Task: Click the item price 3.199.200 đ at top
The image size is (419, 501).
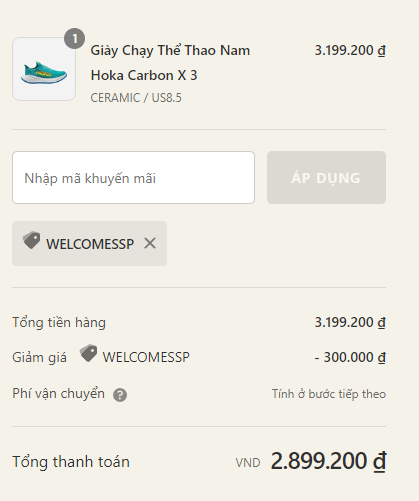Action: 350,50
